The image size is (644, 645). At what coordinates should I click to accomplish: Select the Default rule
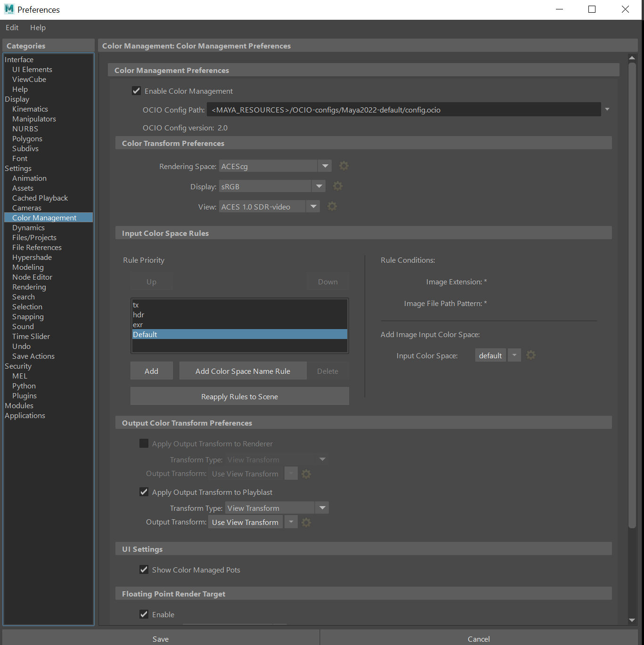tap(240, 334)
